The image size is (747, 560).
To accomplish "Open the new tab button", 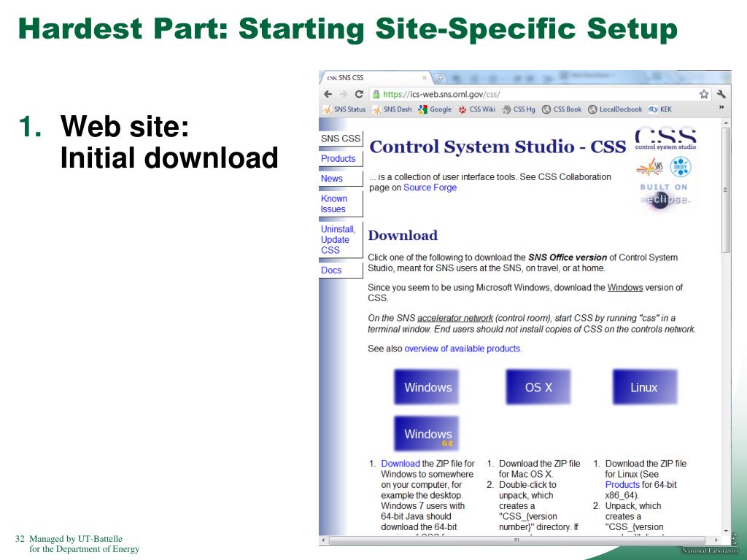I will pos(440,78).
